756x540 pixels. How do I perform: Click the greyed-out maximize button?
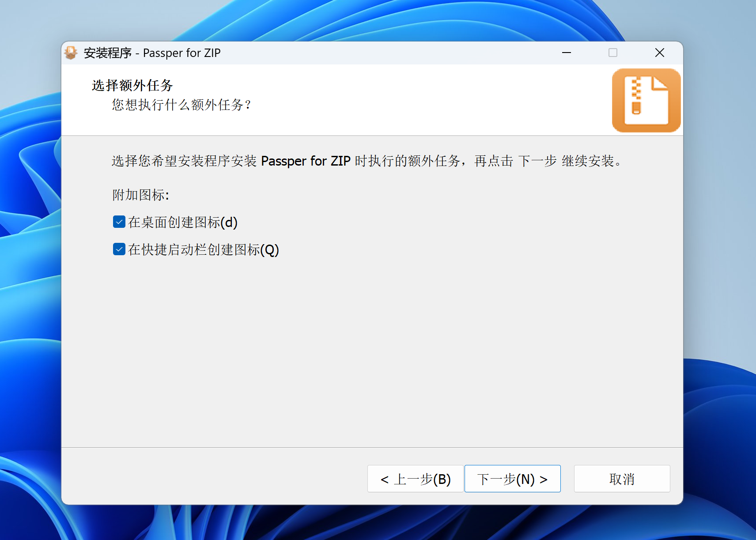click(x=613, y=53)
